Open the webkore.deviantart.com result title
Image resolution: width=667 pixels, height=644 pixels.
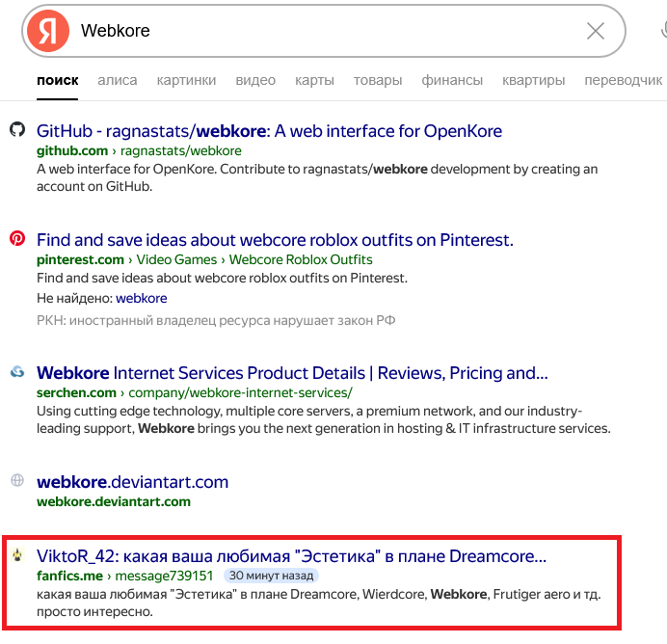pos(132,482)
